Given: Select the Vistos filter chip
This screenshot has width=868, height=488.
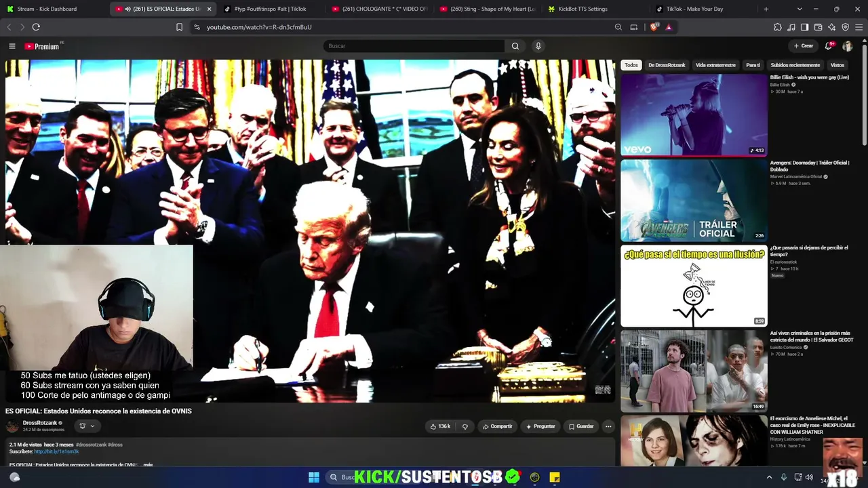Looking at the screenshot, I should [837, 65].
